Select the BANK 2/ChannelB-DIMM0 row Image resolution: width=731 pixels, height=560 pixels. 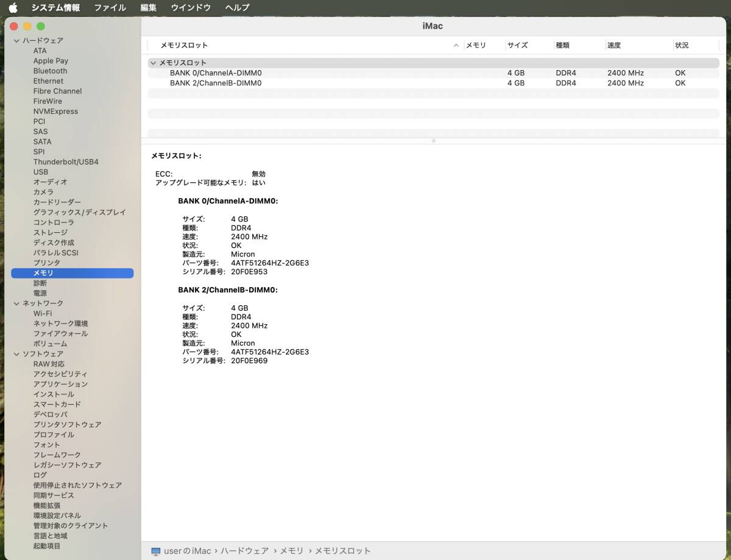[x=433, y=83]
